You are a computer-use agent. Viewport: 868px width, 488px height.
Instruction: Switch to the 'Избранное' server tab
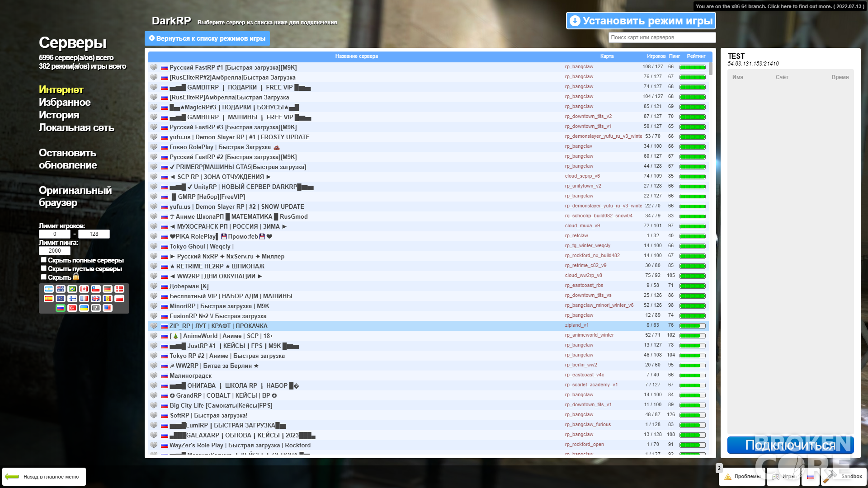click(x=65, y=102)
